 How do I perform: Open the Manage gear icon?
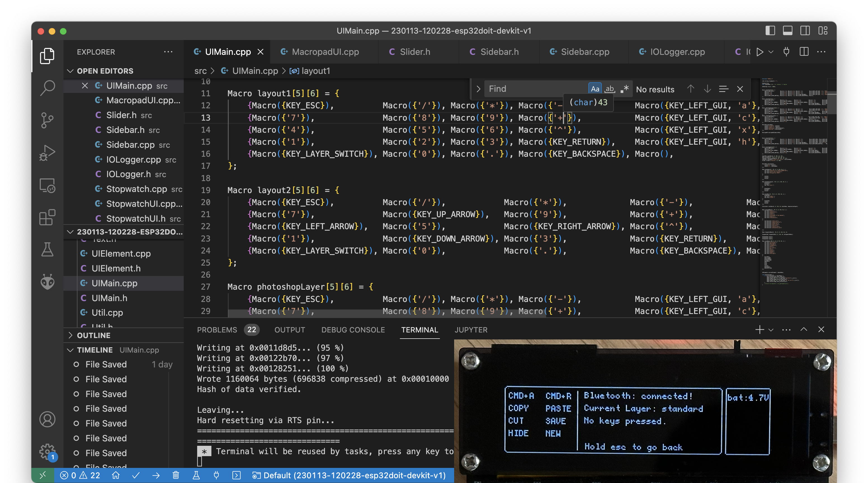click(47, 451)
